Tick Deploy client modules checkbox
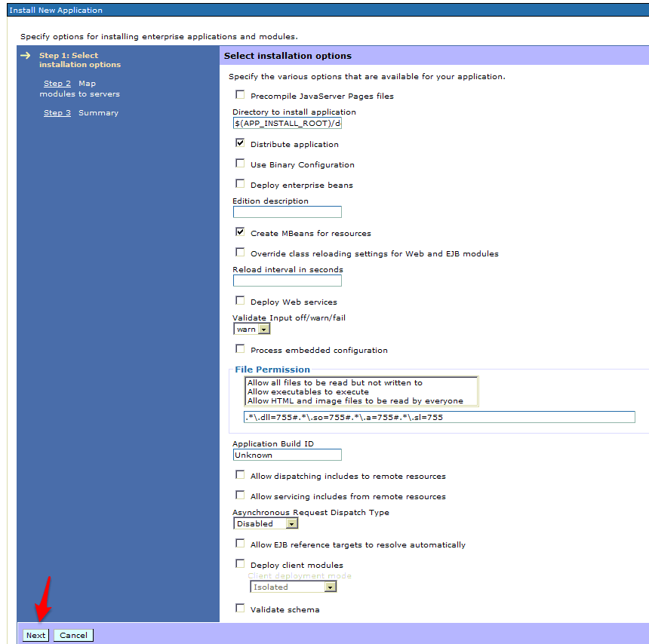 coord(240,564)
